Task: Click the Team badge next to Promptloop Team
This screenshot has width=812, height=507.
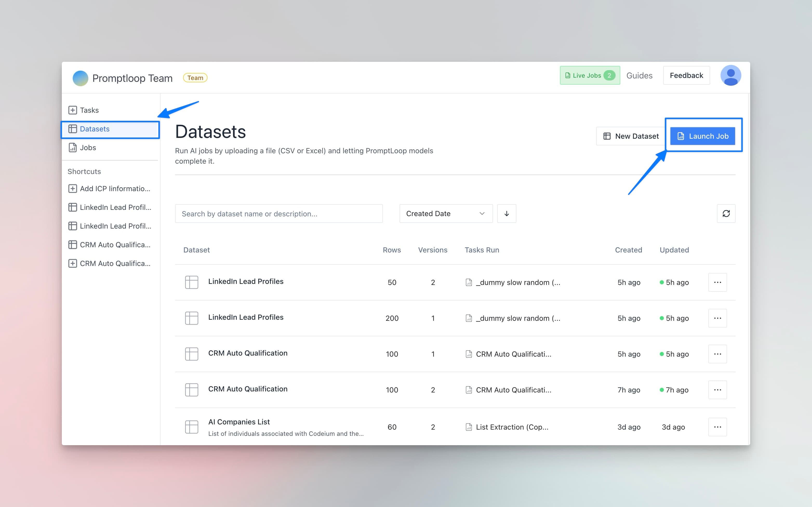Action: tap(195, 77)
